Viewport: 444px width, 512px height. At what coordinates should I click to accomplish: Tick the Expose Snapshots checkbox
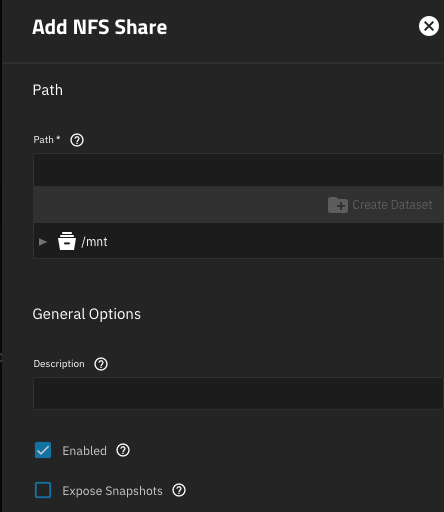[43, 490]
